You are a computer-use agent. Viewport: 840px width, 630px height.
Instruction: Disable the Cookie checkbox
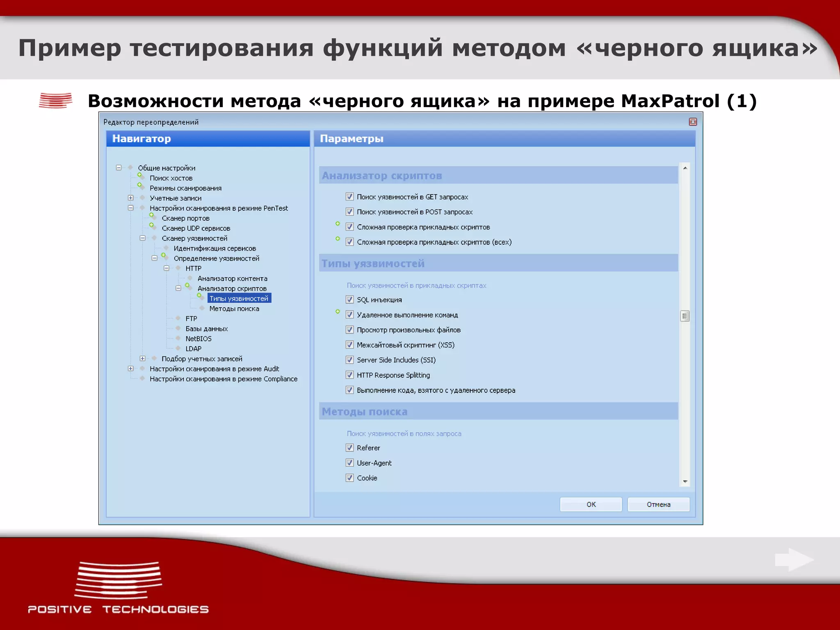(349, 478)
